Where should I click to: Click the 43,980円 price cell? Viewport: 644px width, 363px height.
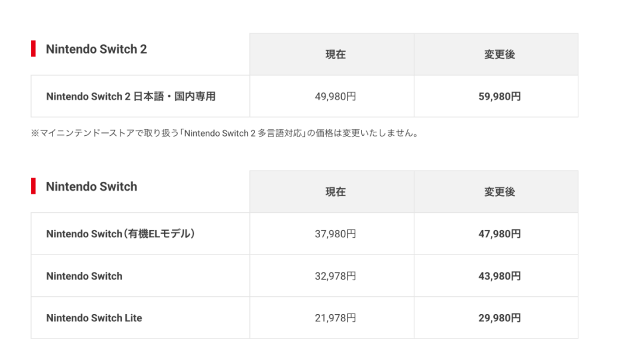[x=500, y=277]
